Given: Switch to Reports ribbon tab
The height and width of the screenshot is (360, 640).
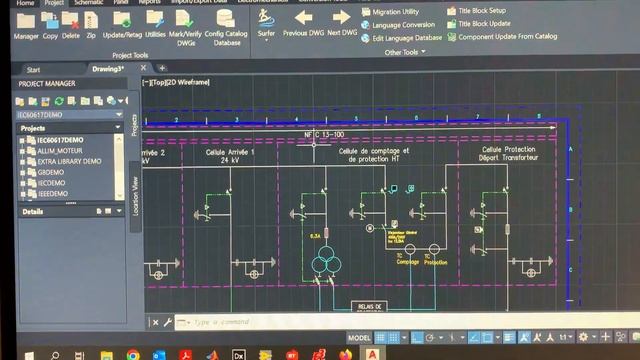Looking at the screenshot, I should [149, 3].
